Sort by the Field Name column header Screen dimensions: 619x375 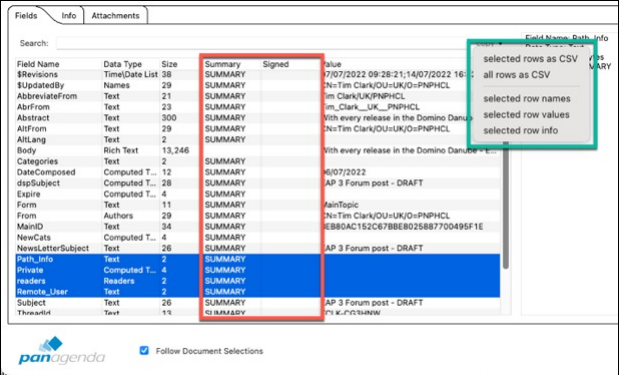38,64
